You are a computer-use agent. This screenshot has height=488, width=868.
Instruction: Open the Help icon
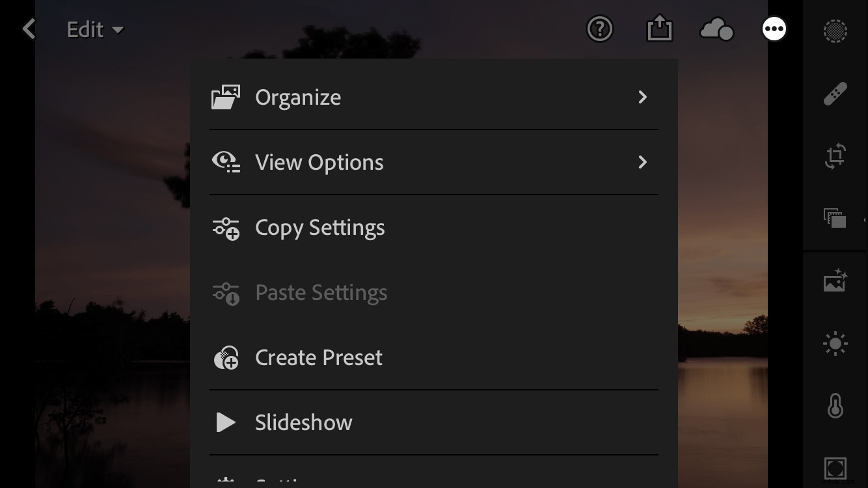click(599, 29)
